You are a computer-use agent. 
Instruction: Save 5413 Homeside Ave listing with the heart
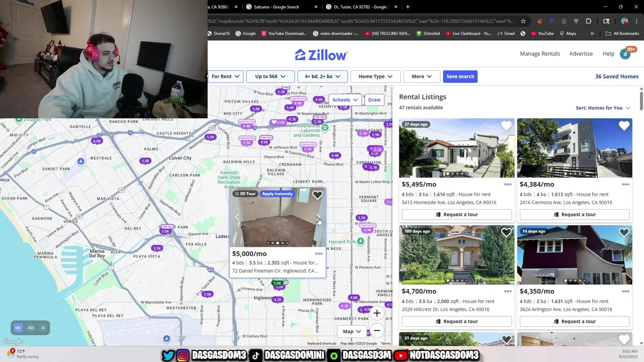(506, 126)
